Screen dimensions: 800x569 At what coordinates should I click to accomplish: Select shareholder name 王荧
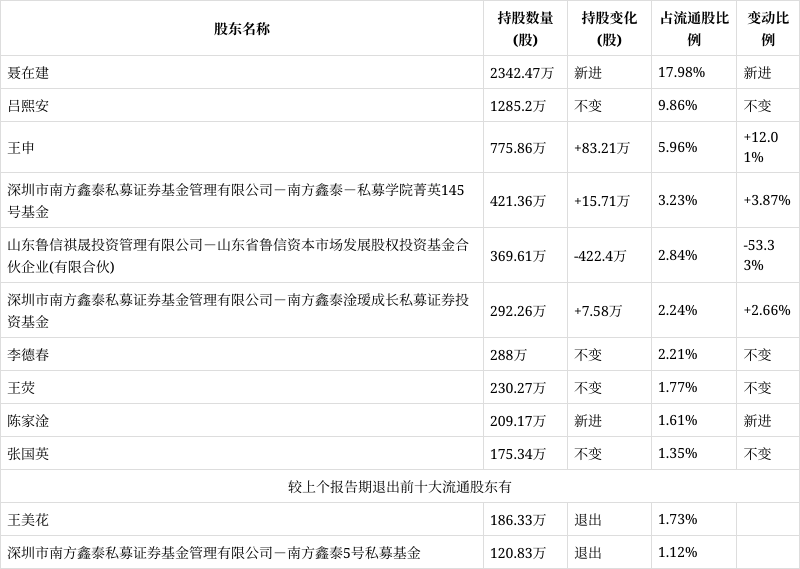tap(21, 388)
